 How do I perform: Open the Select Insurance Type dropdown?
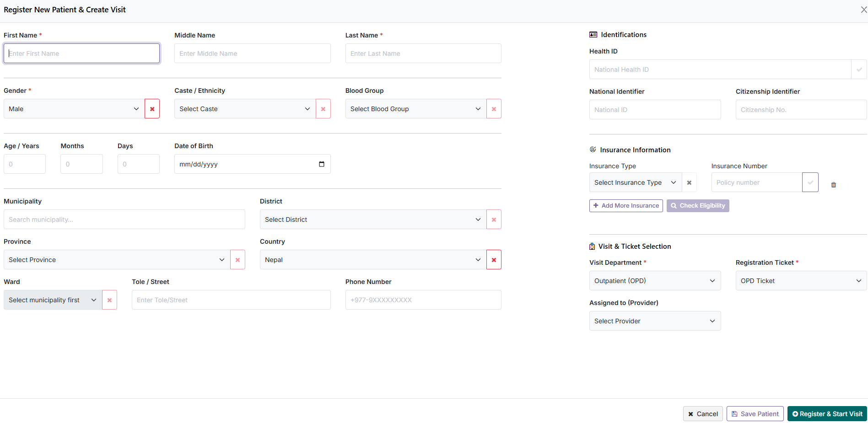click(x=636, y=182)
